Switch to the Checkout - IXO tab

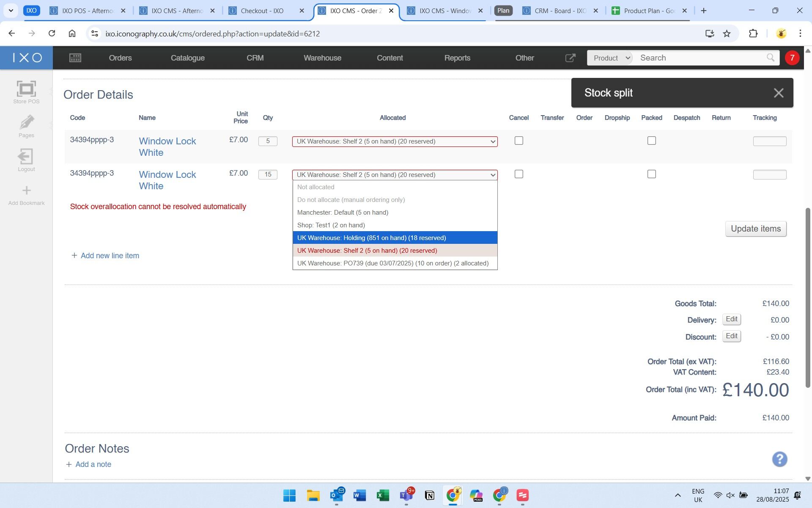[262, 11]
